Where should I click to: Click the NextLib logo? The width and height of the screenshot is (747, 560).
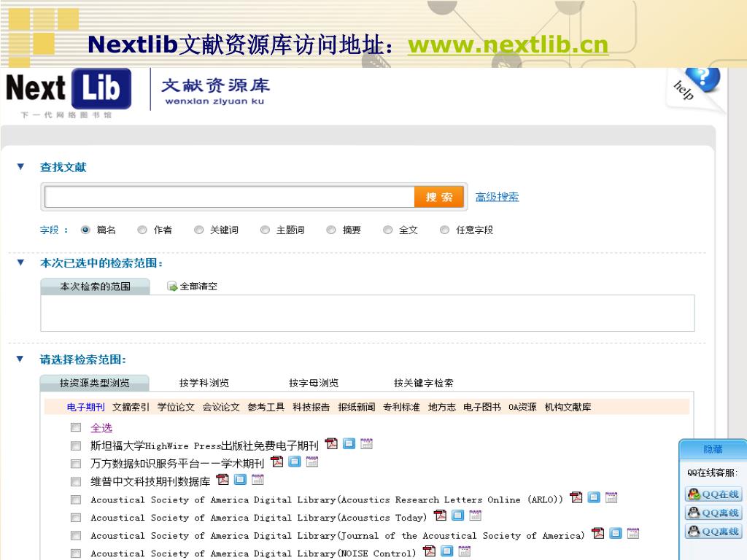click(x=69, y=89)
